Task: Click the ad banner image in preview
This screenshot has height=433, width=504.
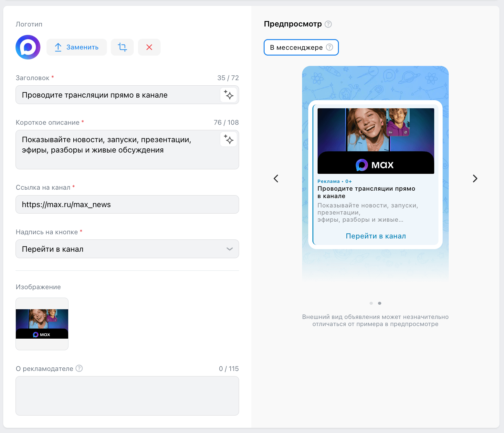Action: 376,141
